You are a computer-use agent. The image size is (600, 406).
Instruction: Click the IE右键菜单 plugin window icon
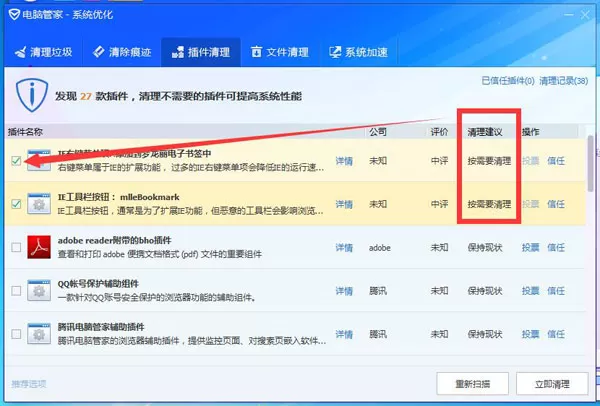[39, 160]
